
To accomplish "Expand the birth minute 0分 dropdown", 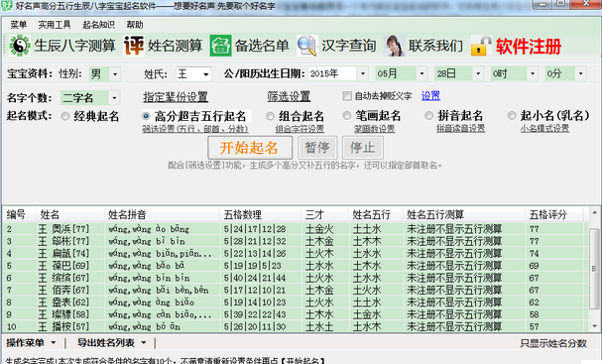I will (580, 73).
